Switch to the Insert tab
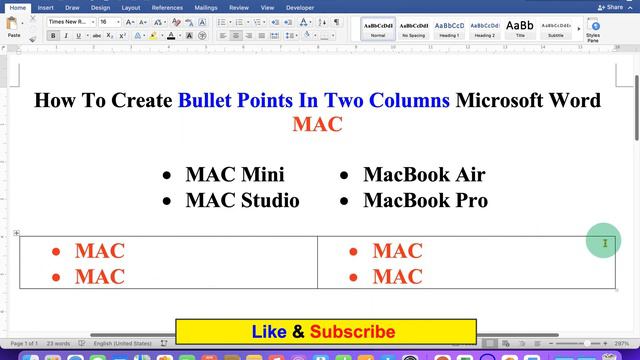 45,8
